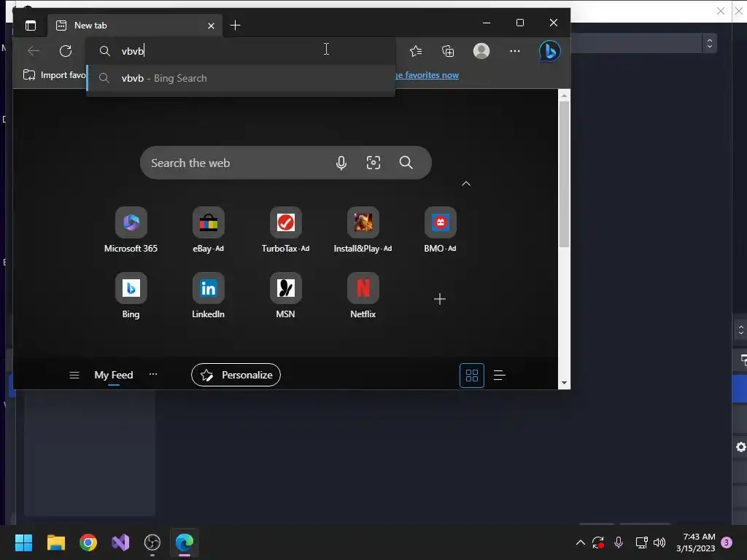Open the feed more options ellipsis
Viewport: 747px width, 560px height.
click(153, 374)
